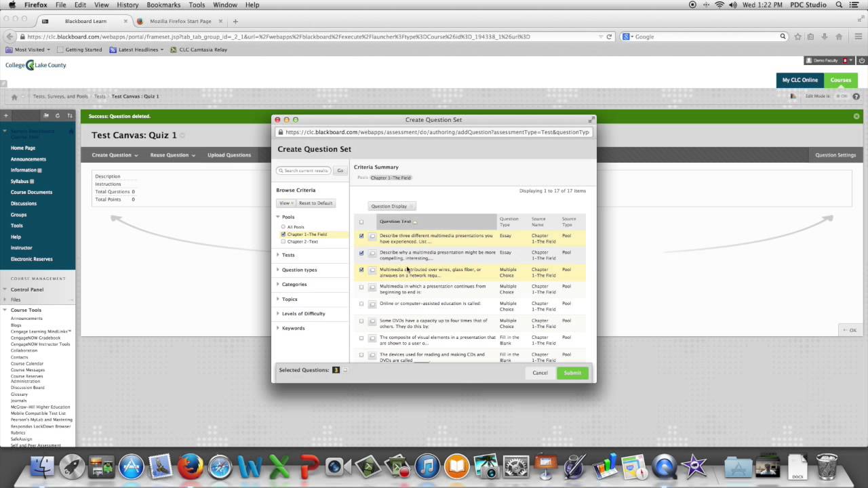Switch to Mozilla Firefox Start Page tab
868x488 pixels.
point(179,21)
